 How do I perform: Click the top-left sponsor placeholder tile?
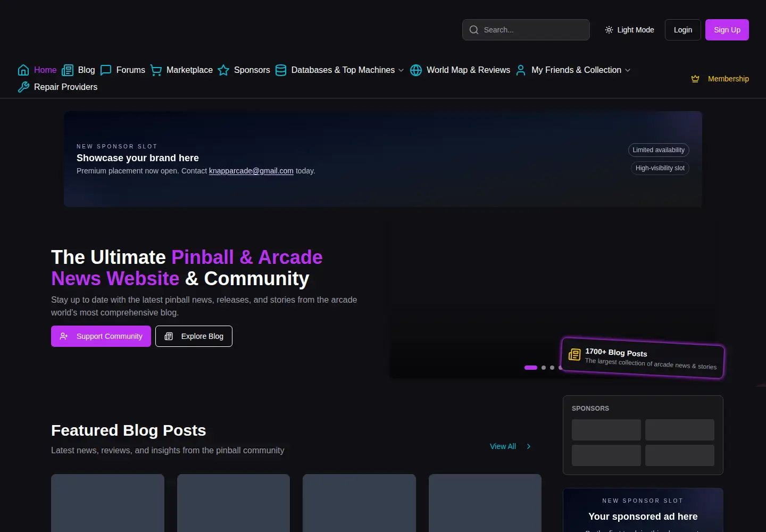(x=606, y=430)
